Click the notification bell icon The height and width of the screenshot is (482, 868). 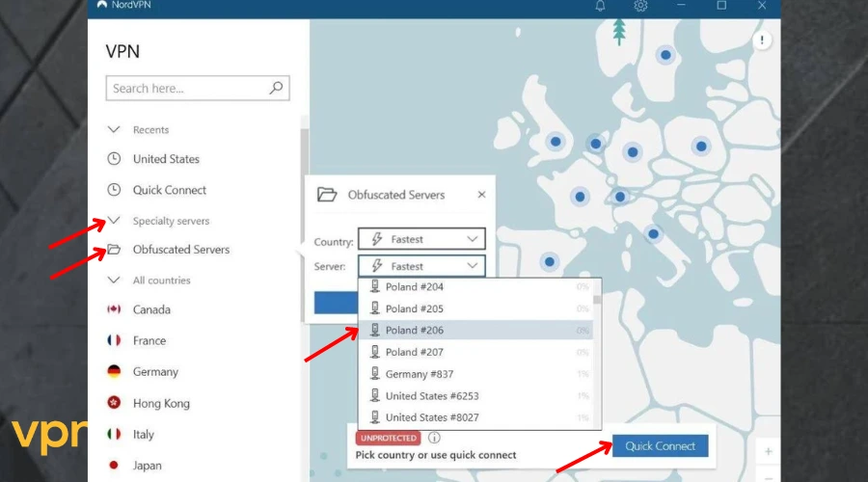pyautogui.click(x=600, y=6)
